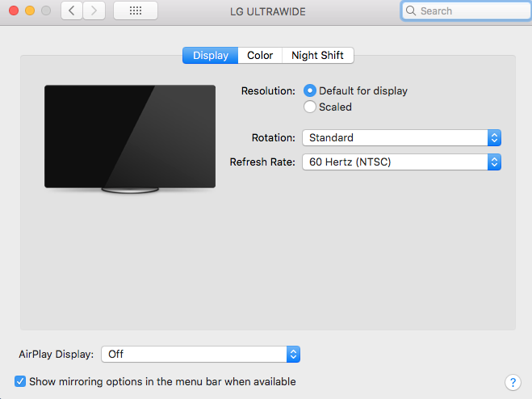The image size is (532, 399).
Task: Close the window with the red button
Action: pos(14,10)
